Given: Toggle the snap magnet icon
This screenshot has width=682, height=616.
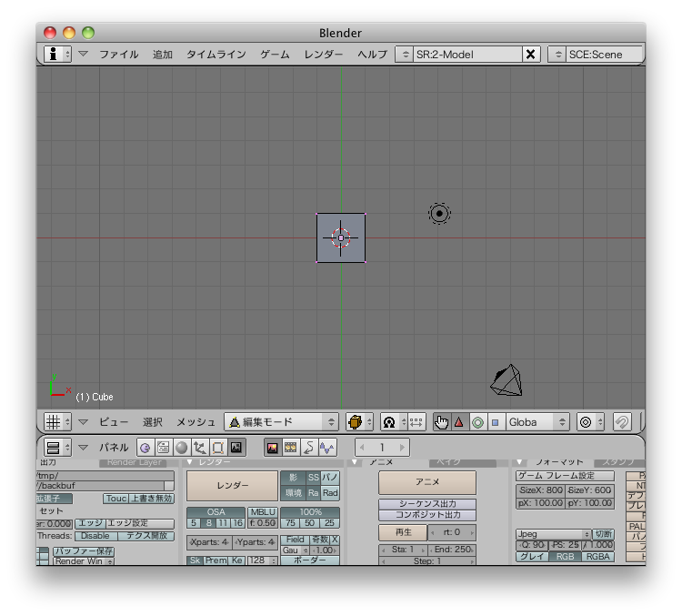Looking at the screenshot, I should (622, 422).
